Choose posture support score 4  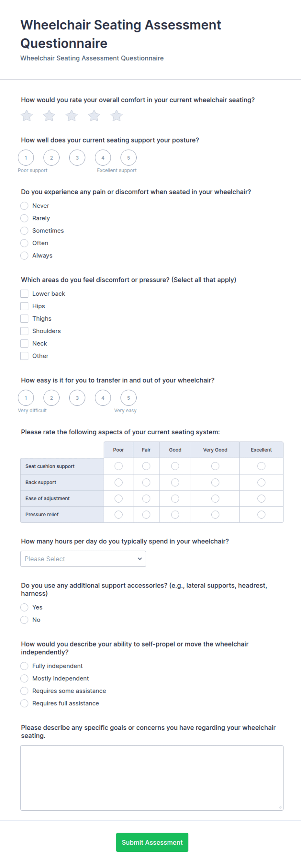[103, 158]
